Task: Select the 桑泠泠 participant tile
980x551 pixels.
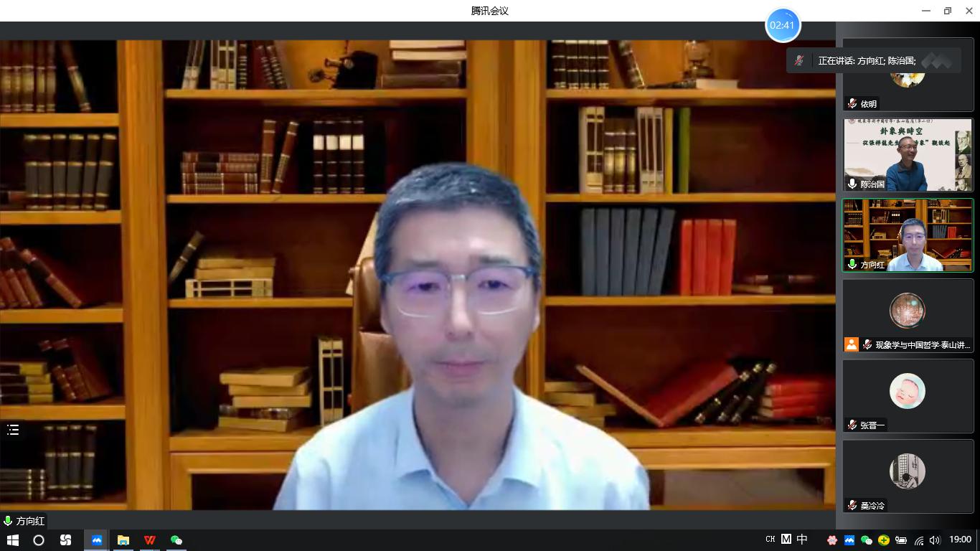Action: (x=908, y=476)
